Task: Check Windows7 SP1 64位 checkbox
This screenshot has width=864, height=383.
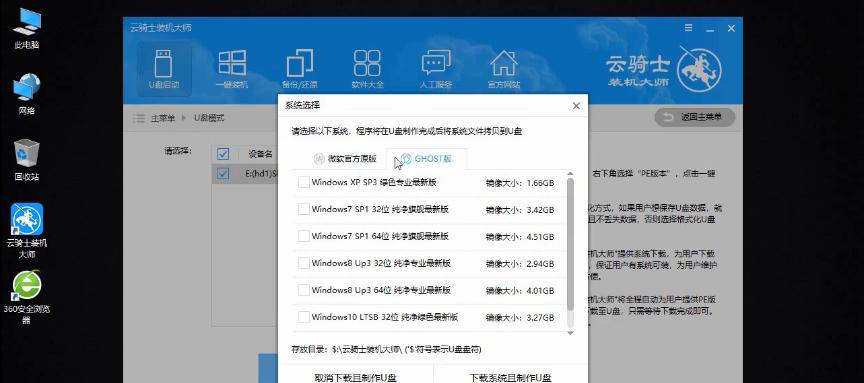Action: pos(303,236)
